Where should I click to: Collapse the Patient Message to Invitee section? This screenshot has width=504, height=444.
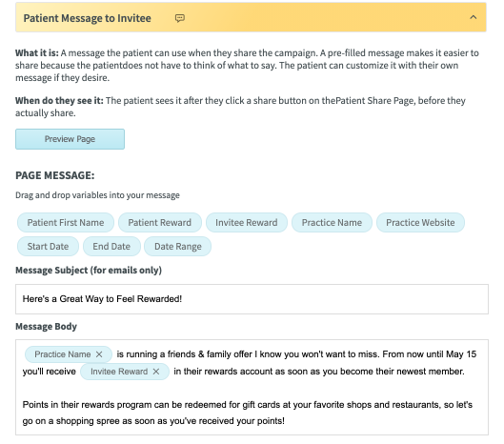tap(473, 17)
